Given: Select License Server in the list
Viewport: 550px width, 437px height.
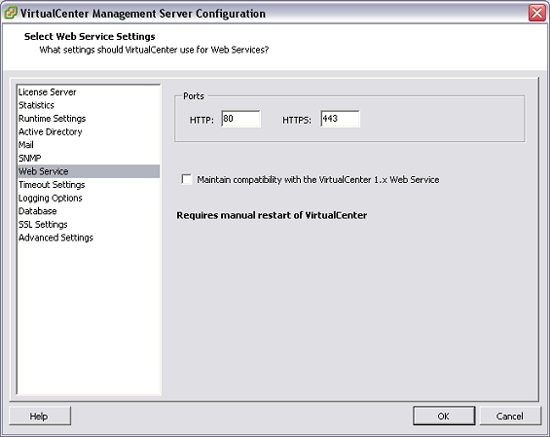Looking at the screenshot, I should coord(47,92).
